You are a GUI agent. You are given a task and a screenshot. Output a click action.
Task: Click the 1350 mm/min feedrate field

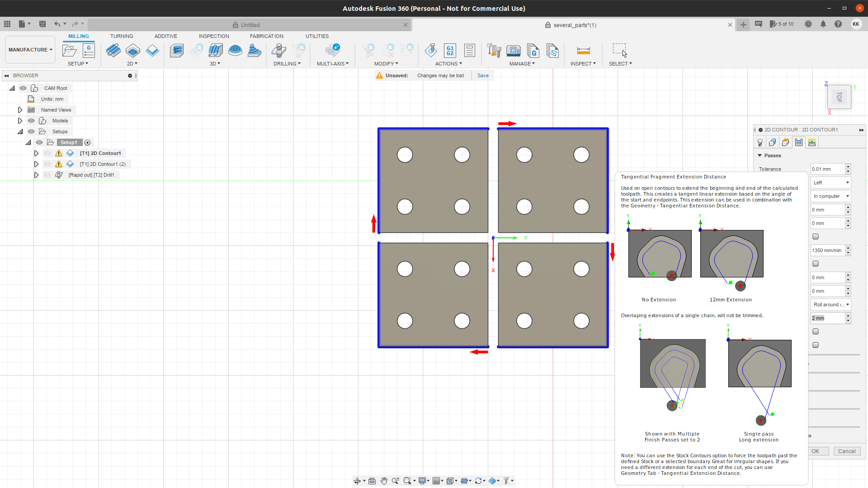point(827,250)
